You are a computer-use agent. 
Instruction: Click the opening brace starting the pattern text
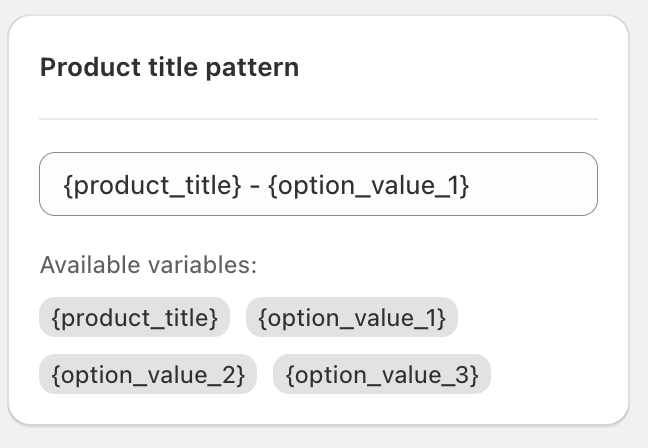(x=67, y=185)
